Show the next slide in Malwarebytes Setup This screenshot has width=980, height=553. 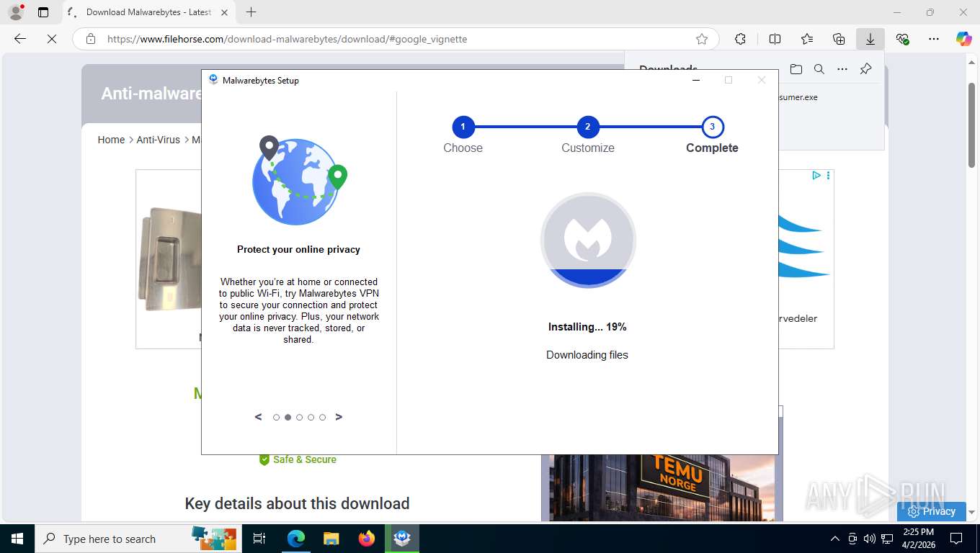(x=339, y=417)
